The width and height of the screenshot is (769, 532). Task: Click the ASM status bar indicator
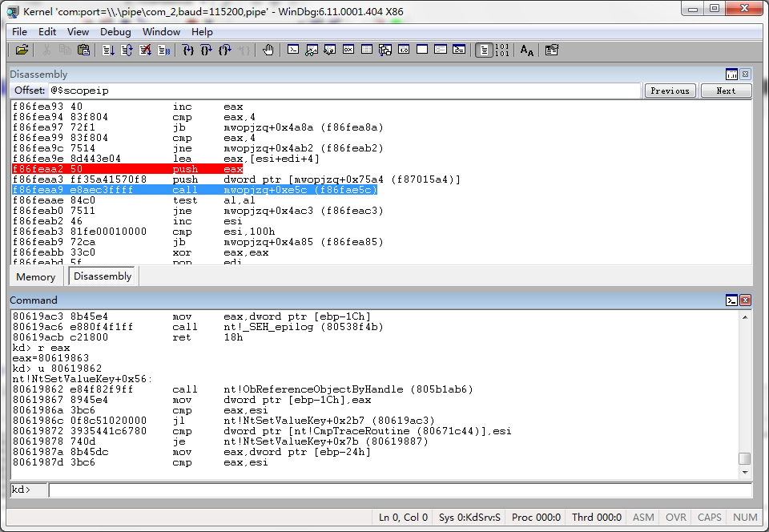click(643, 518)
